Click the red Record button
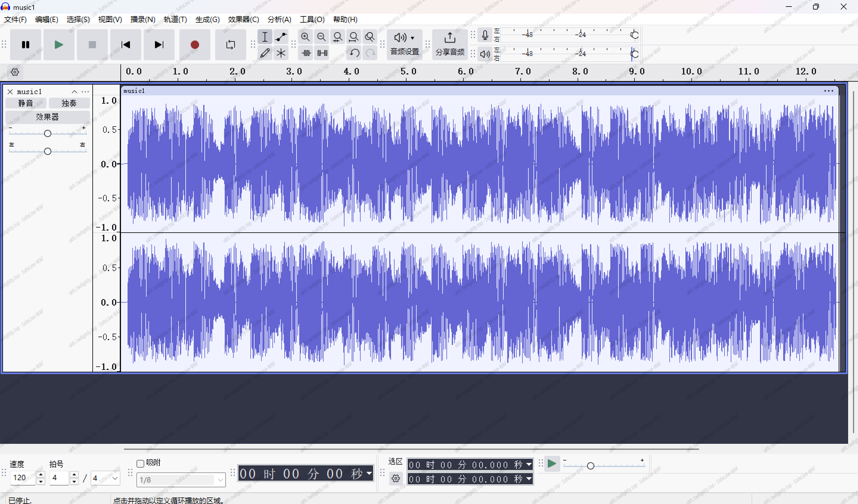Viewport: 858px width, 504px height. coord(194,45)
